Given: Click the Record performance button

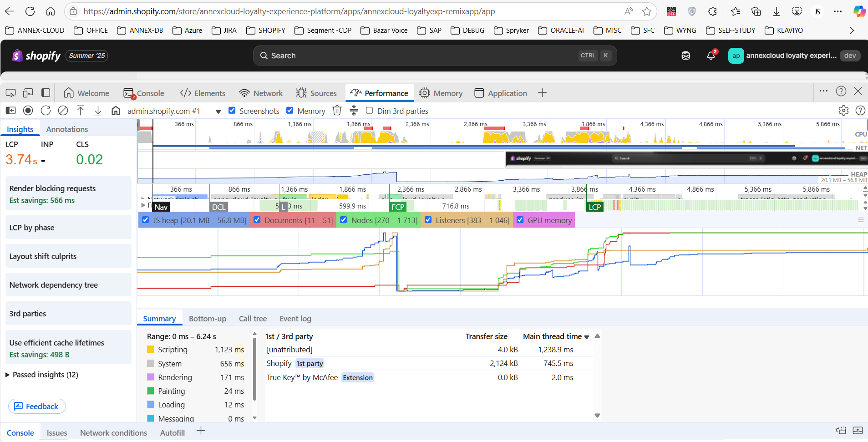Looking at the screenshot, I should (28, 111).
